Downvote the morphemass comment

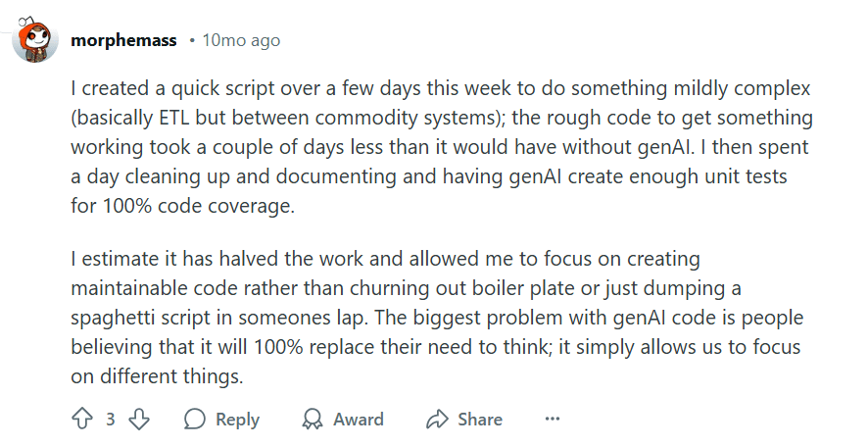pyautogui.click(x=139, y=420)
